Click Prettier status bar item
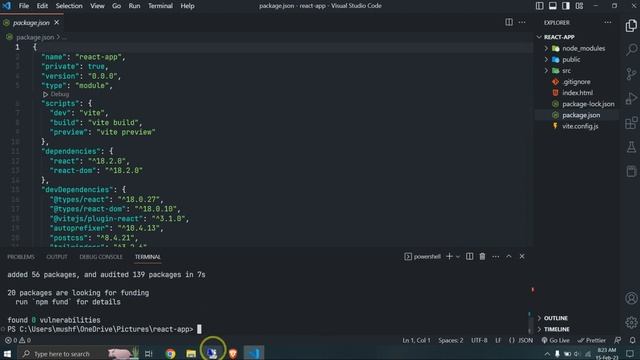The width and height of the screenshot is (640, 360). coord(591,340)
